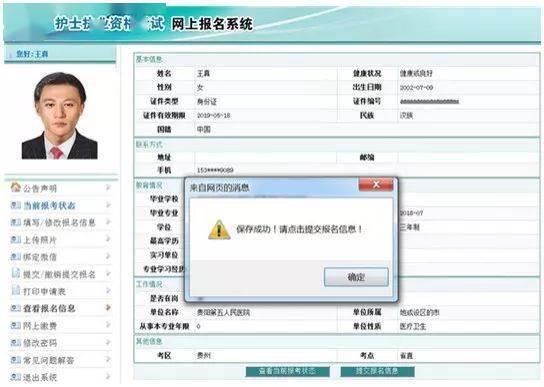This screenshot has height=387, width=544.
Task: Expand the arrow next to 绑定微信
Action: click(108, 256)
